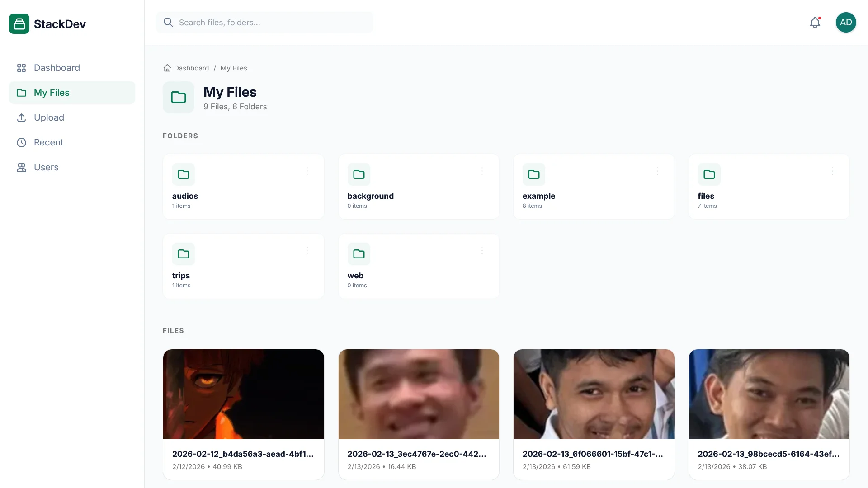Click the AD profile avatar

pyautogui.click(x=846, y=22)
